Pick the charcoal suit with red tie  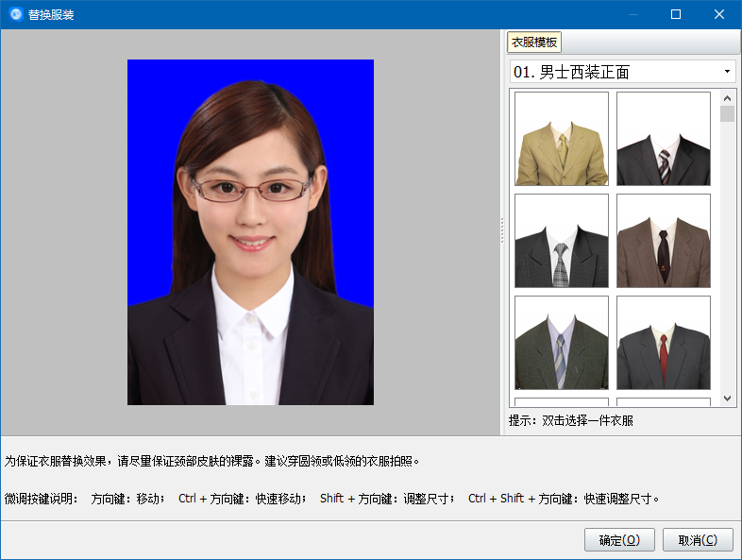point(664,343)
